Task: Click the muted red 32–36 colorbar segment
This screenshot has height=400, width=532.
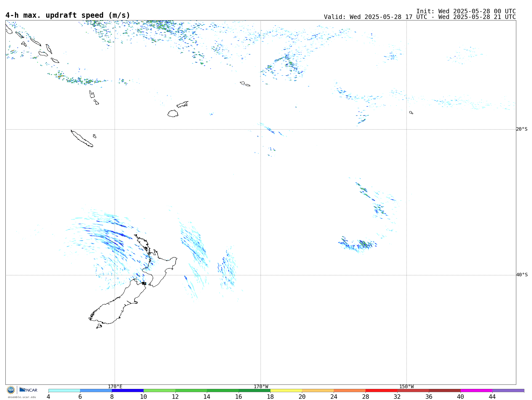Action: 413,390
